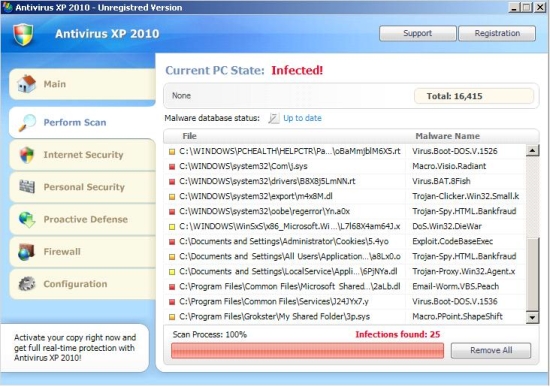Open the Firewall section
Viewport: 550px width, 387px height.
pyautogui.click(x=82, y=252)
